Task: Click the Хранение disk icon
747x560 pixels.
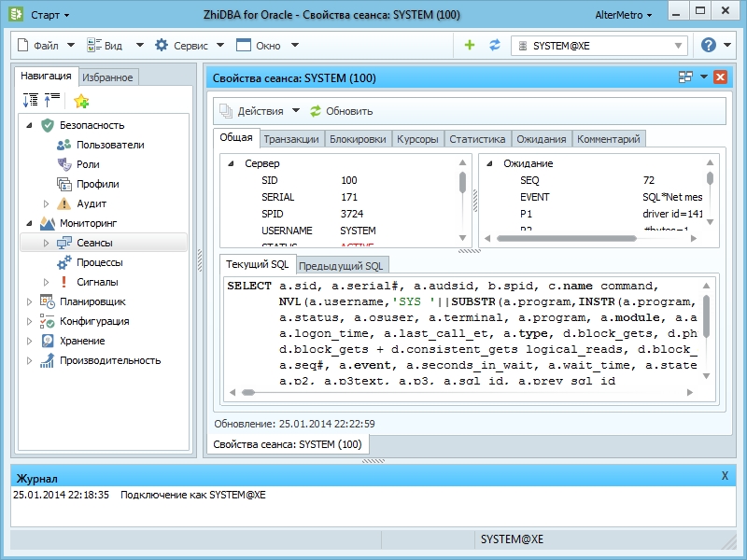Action: [48, 341]
